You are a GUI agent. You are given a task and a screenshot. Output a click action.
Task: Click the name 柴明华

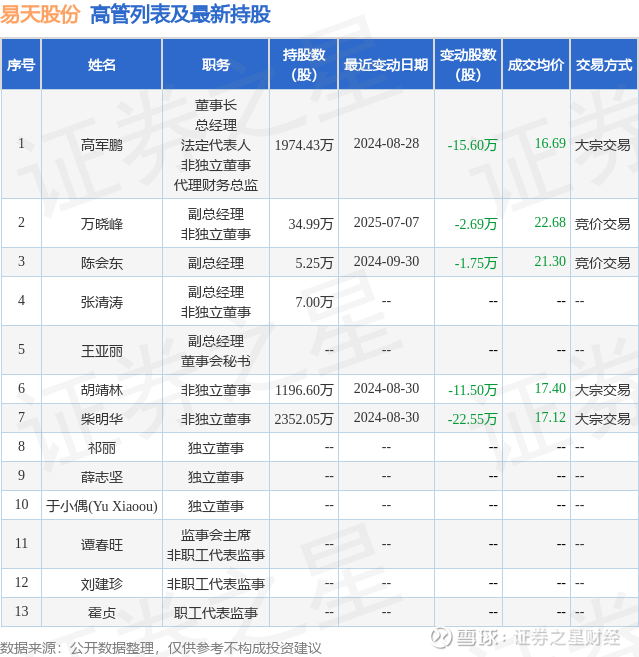tap(101, 419)
